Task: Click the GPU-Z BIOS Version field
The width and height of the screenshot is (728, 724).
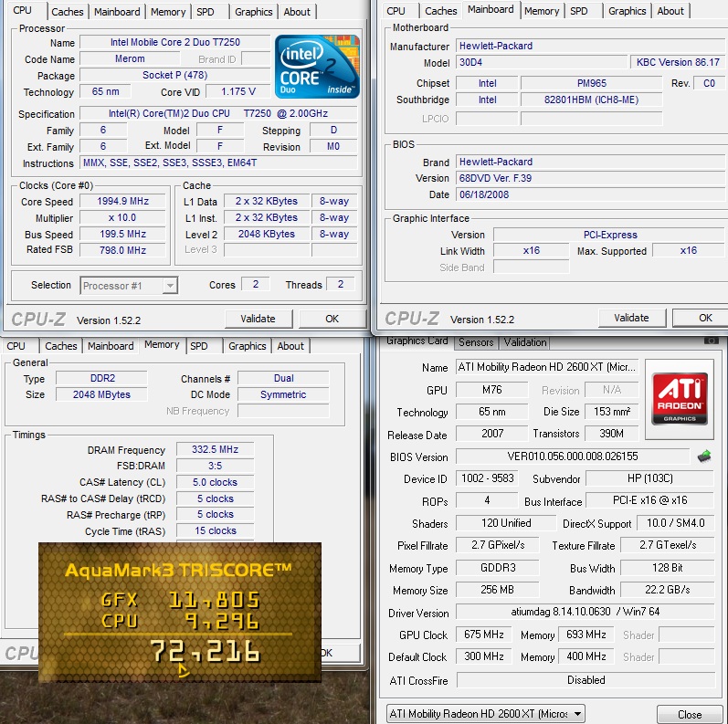Action: point(573,456)
